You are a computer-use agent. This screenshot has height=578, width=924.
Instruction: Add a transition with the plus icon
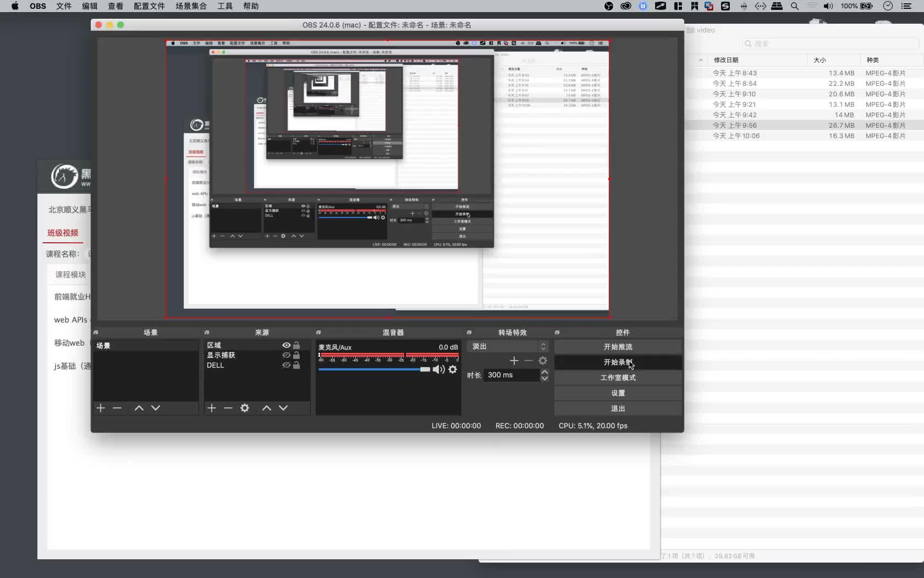click(514, 361)
